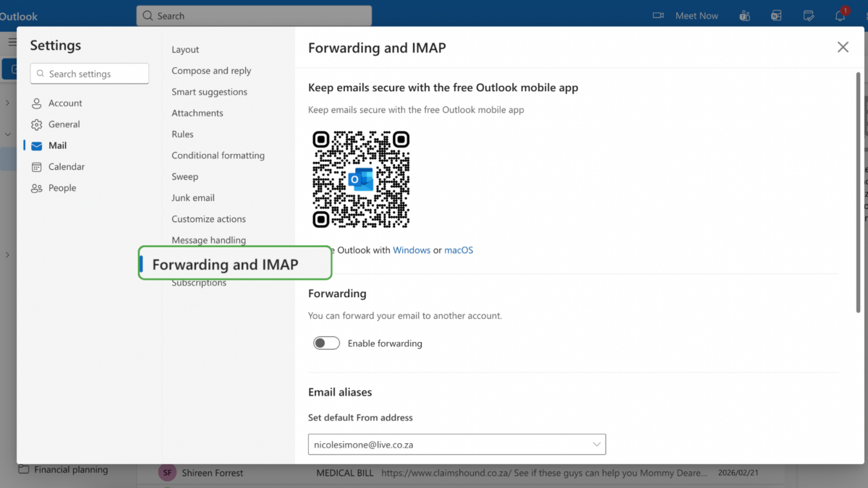Turn on the Enable forwarding toggle
The width and height of the screenshot is (868, 488).
point(326,343)
